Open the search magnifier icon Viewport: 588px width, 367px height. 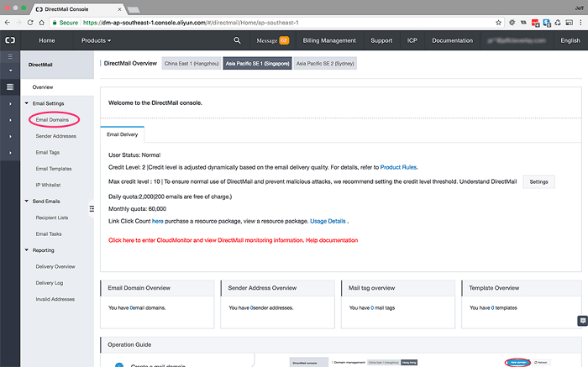point(237,40)
